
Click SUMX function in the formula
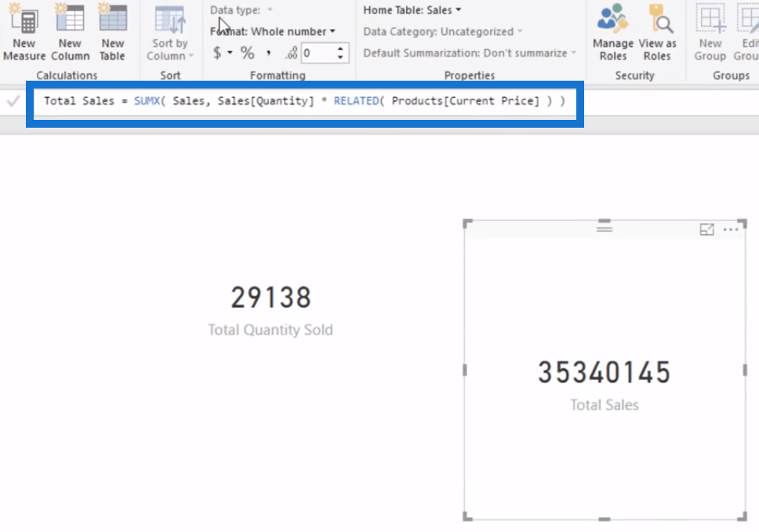tap(147, 100)
